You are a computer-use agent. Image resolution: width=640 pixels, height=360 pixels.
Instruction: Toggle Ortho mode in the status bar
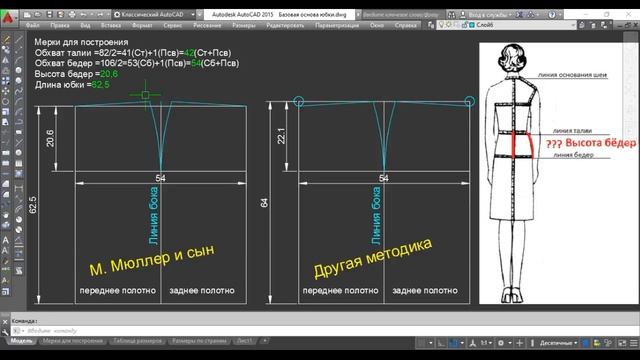441,343
